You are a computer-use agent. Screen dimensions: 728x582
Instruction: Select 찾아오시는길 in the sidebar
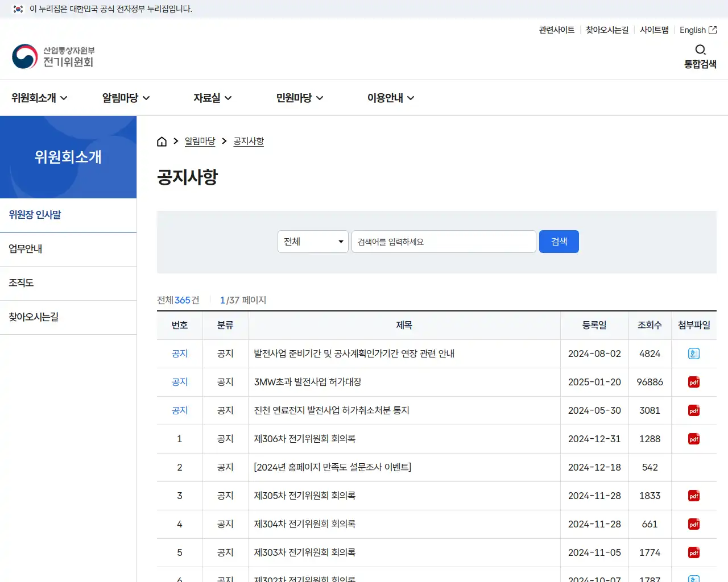point(68,317)
